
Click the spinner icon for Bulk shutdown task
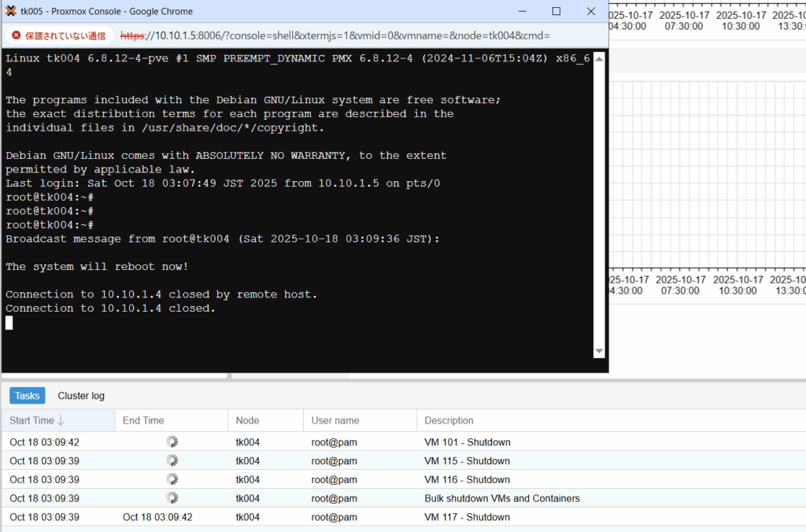coord(172,498)
